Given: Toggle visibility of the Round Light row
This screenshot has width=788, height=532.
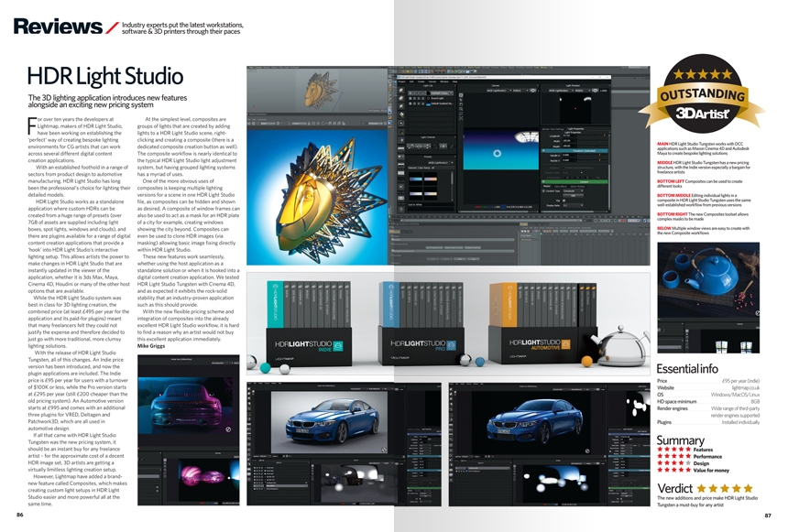Looking at the screenshot, I should [x=410, y=99].
